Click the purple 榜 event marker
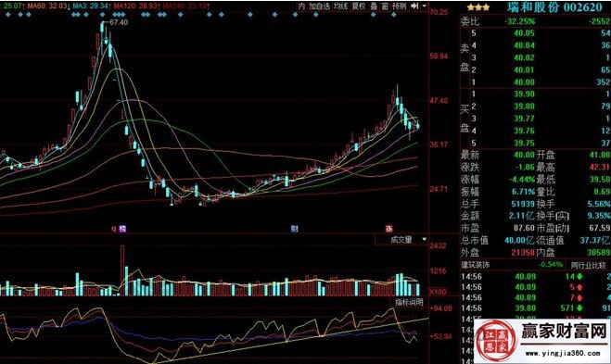611x364 pixels. tap(122, 229)
